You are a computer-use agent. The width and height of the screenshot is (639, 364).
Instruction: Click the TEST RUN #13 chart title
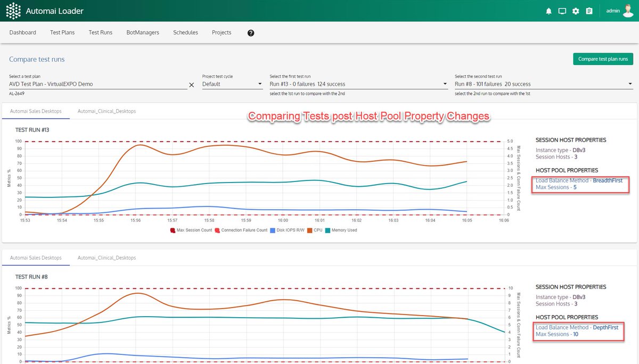[32, 130]
